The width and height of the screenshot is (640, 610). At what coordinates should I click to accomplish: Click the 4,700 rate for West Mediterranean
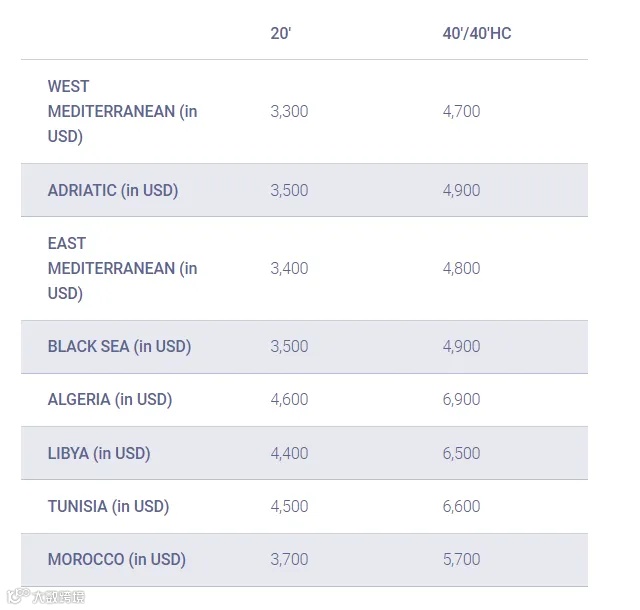[x=461, y=111]
